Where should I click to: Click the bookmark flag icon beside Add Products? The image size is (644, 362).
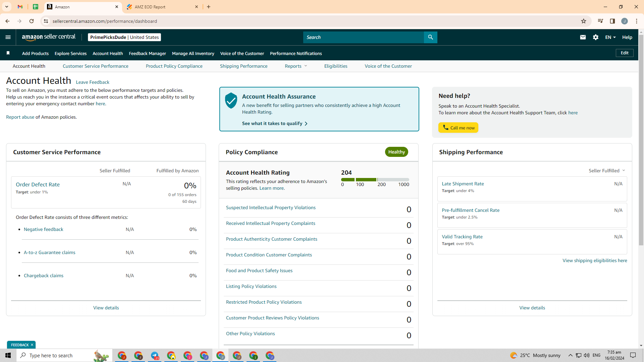click(x=8, y=53)
